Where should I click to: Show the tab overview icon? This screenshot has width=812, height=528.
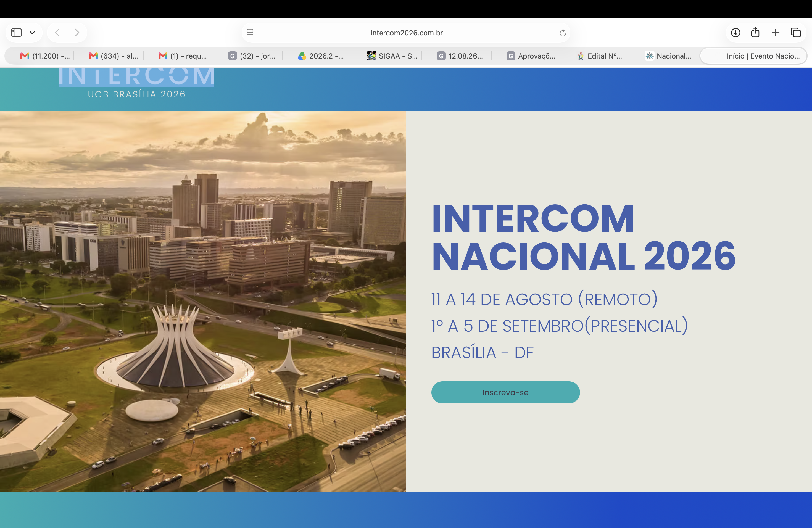tap(796, 33)
